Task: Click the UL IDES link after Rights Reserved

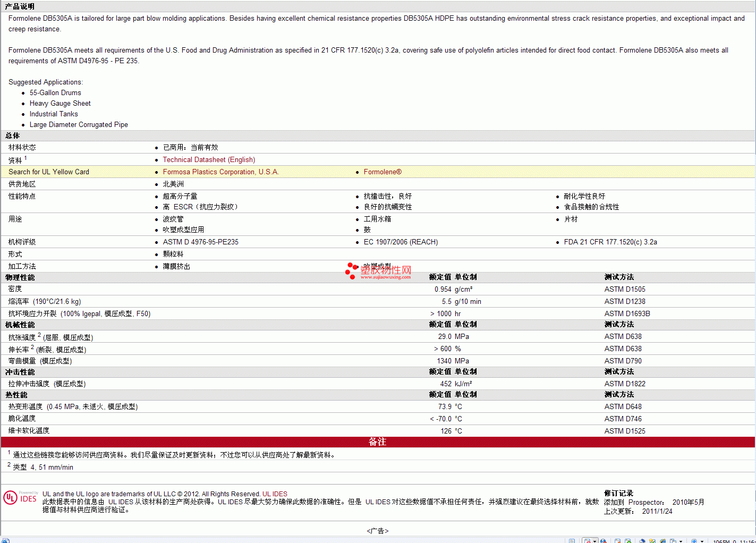Action: point(275,494)
